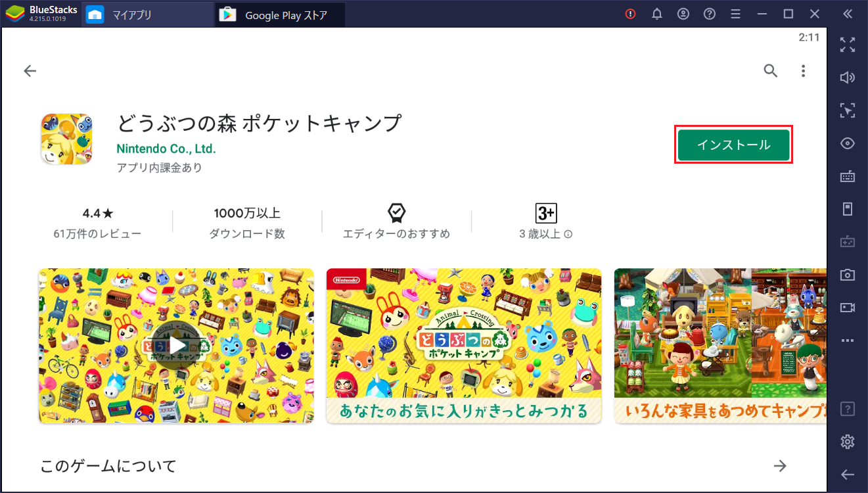868x493 pixels.
Task: View the 4.4 star rating reviews
Action: pyautogui.click(x=98, y=213)
